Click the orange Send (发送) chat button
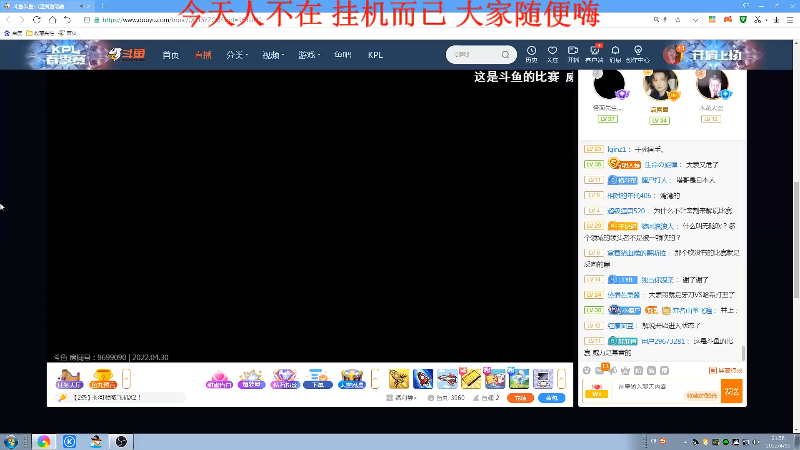 point(732,391)
